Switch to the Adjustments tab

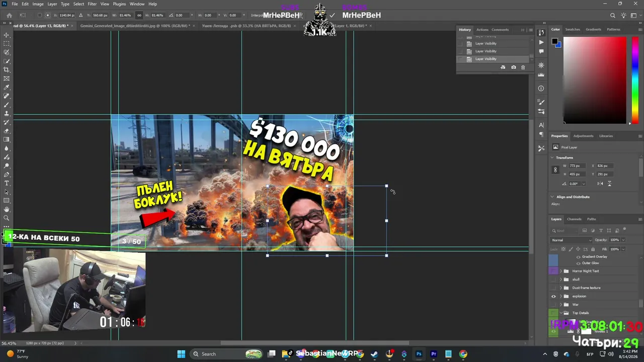click(583, 136)
